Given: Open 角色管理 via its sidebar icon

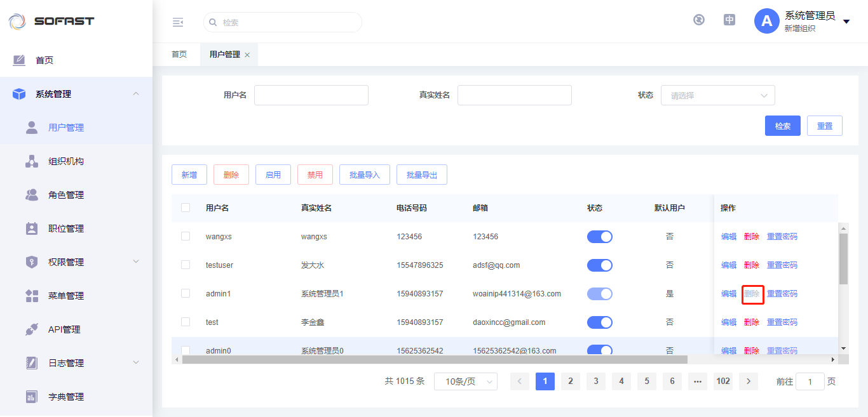Looking at the screenshot, I should tap(32, 195).
